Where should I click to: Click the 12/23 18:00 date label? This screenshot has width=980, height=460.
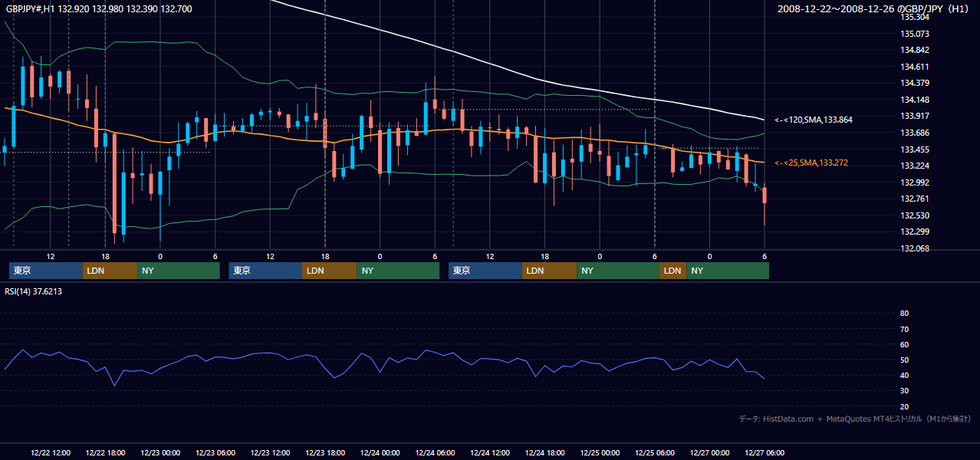(x=325, y=453)
